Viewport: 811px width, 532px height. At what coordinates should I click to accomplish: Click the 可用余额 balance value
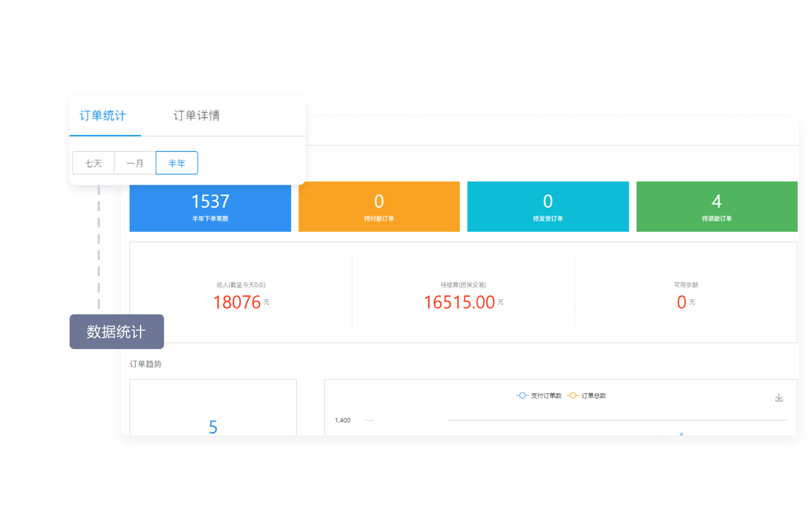click(682, 302)
